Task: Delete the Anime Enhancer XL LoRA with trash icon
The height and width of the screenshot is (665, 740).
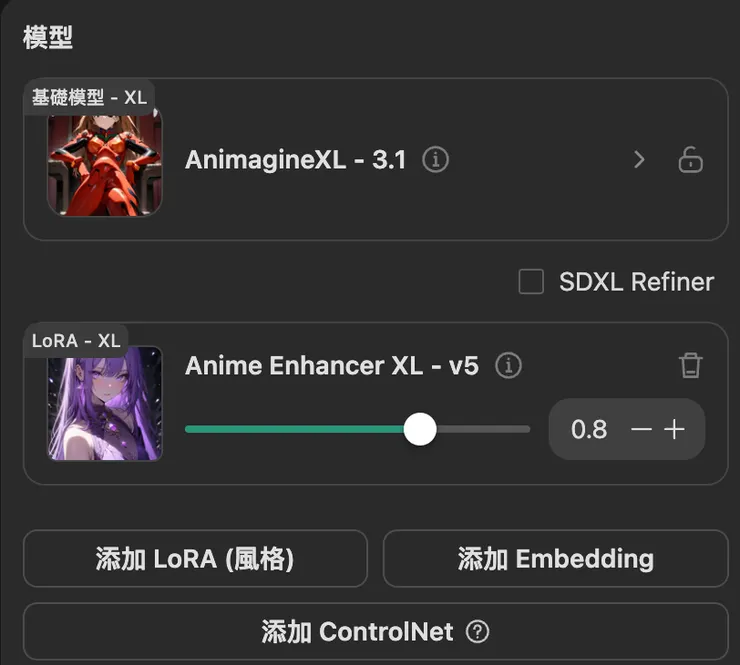Action: coord(690,366)
